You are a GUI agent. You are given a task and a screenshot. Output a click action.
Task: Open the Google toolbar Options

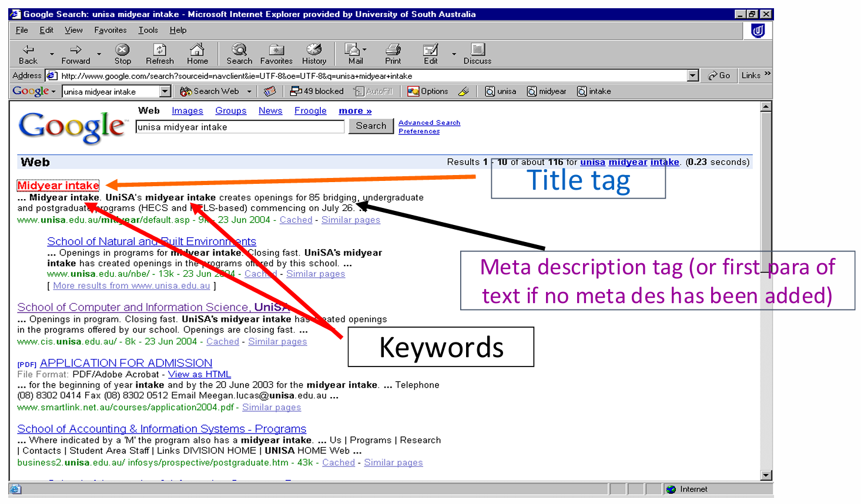point(428,91)
